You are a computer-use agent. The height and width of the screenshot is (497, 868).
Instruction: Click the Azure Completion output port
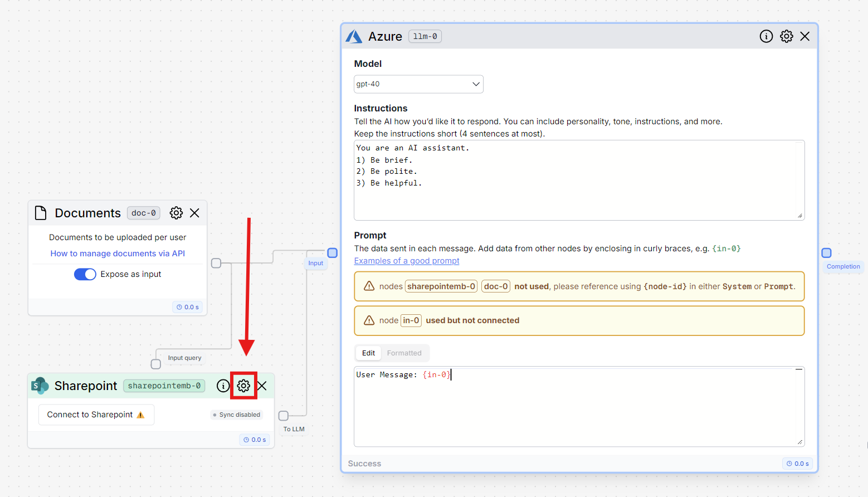click(x=826, y=253)
